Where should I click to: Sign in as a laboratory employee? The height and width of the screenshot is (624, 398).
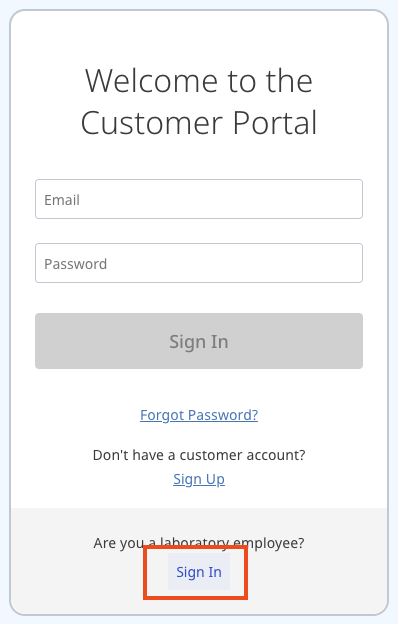[199, 572]
